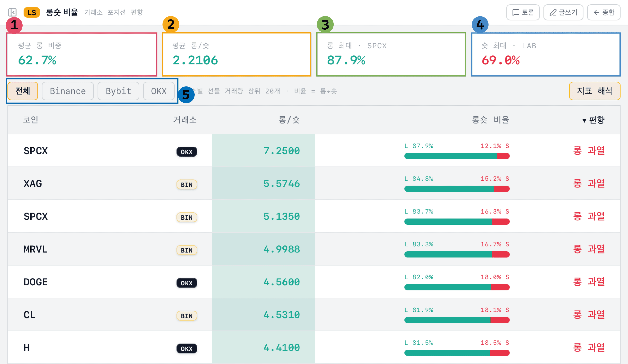Image resolution: width=628 pixels, height=364 pixels.
Task: Click the ratio value 4.4100
Action: pyautogui.click(x=282, y=347)
